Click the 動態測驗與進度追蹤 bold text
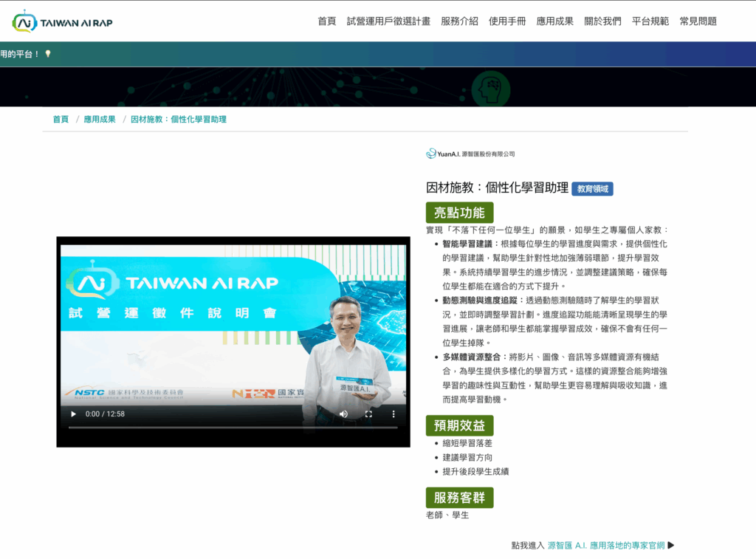This screenshot has width=756, height=559. click(480, 301)
